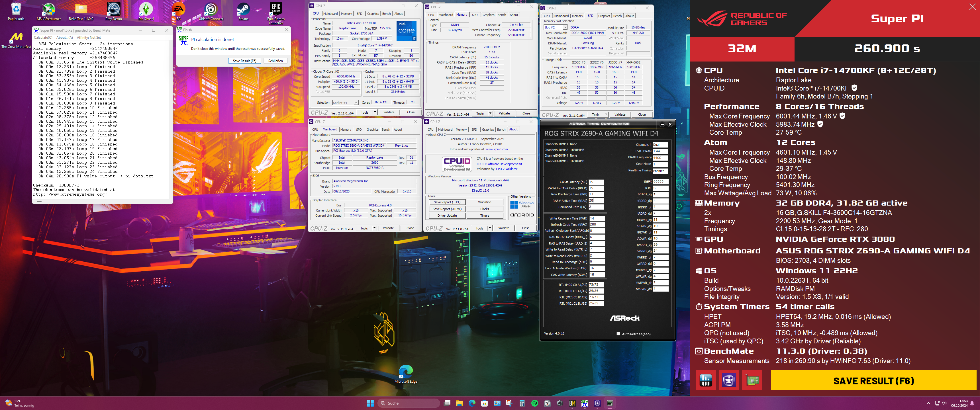
Task: Open Spotify from the taskbar
Action: click(x=534, y=403)
